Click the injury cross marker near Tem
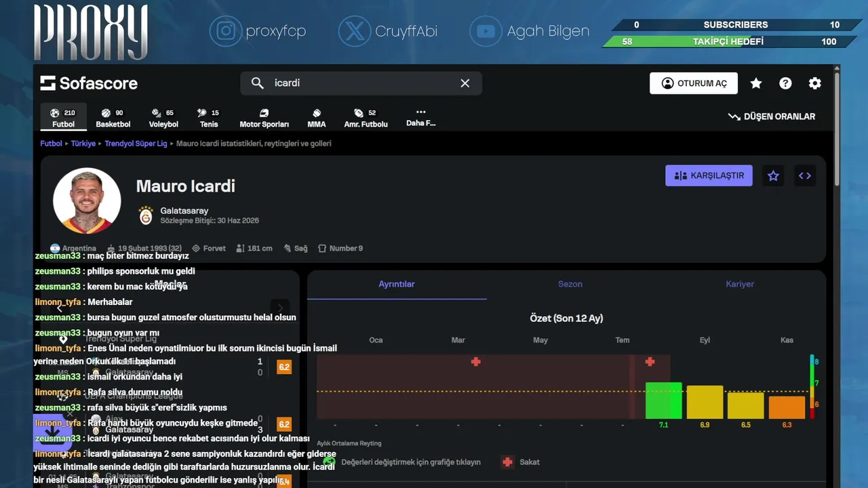The height and width of the screenshot is (488, 868). 650,362
